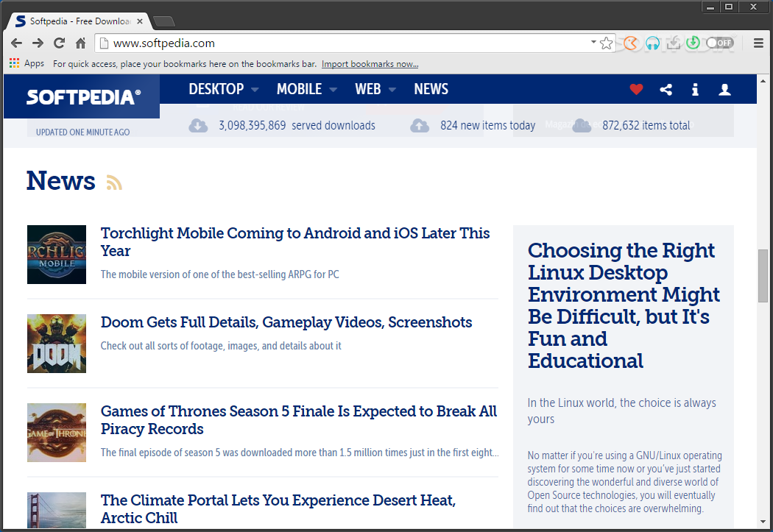Click the items total cloud icon
Image resolution: width=773 pixels, height=532 pixels.
coord(582,126)
